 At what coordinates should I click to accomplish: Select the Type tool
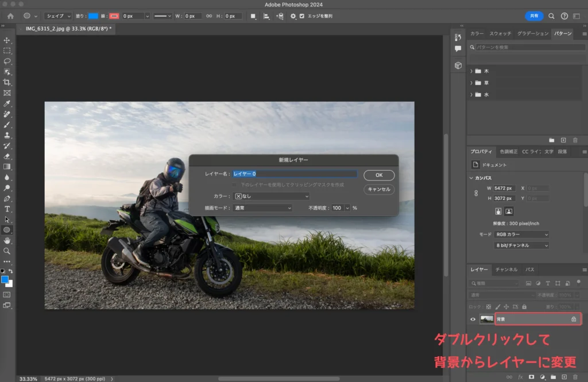point(7,209)
